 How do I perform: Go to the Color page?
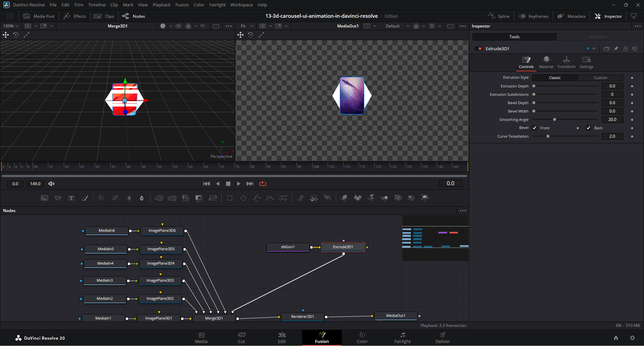[x=362, y=337]
